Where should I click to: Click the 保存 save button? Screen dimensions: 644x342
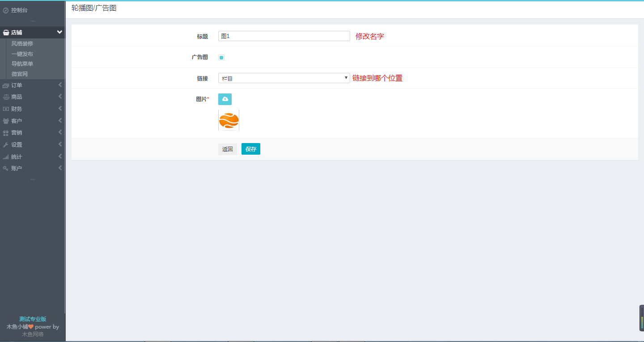[x=251, y=149]
